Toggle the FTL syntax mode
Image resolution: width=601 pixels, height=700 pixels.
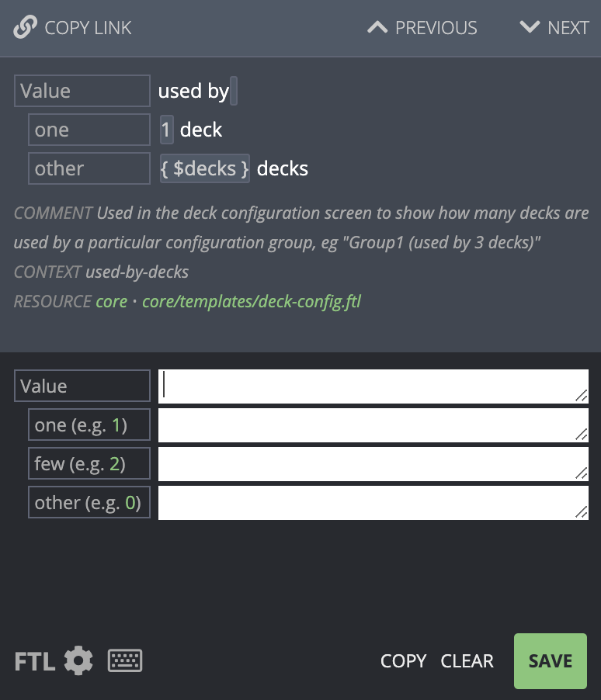(x=35, y=661)
